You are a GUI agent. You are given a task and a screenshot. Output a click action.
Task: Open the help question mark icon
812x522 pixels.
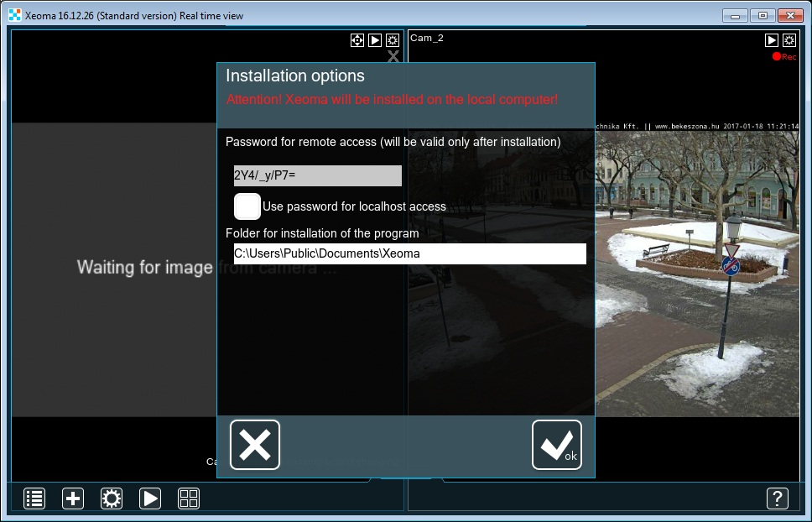pos(778,499)
